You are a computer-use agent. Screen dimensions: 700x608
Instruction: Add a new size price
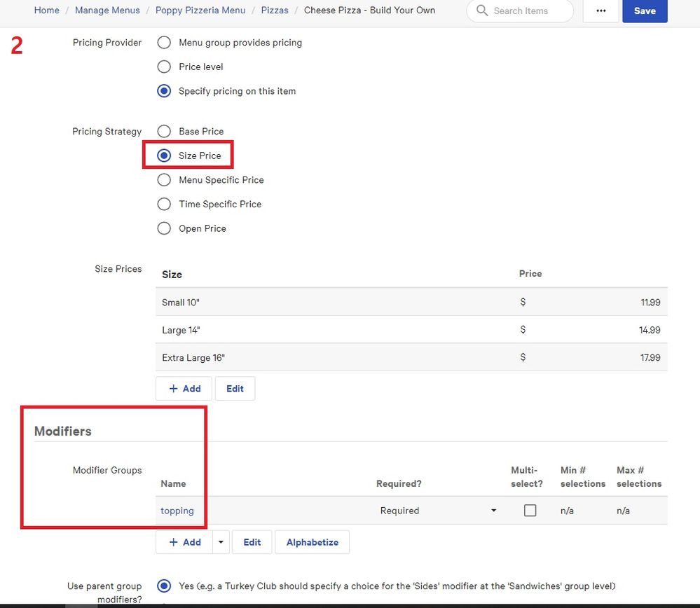(184, 389)
